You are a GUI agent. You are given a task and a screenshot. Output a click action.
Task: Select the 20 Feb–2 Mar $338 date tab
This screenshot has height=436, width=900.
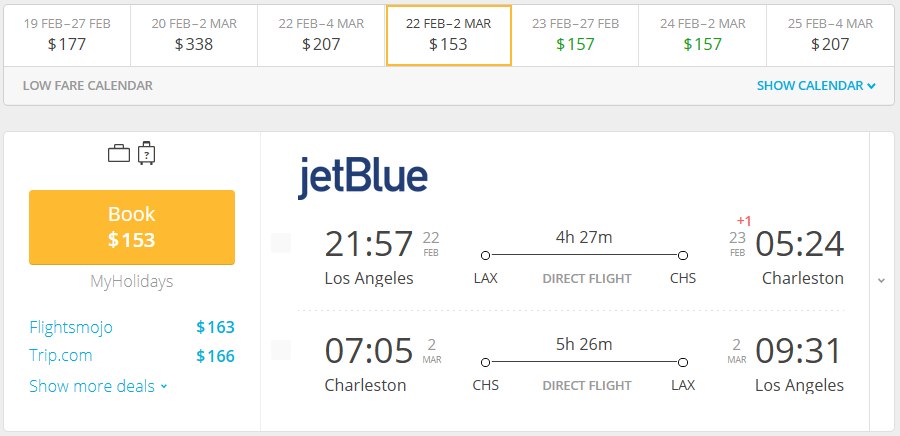click(x=194, y=36)
